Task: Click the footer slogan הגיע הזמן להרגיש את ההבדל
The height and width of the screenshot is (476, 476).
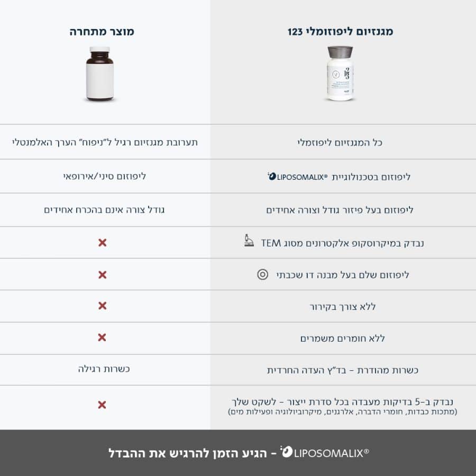Action: [191, 453]
